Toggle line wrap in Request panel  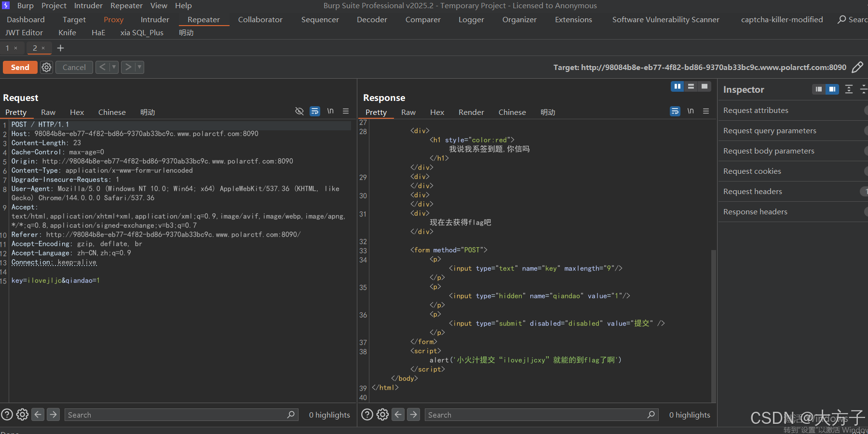coord(315,112)
